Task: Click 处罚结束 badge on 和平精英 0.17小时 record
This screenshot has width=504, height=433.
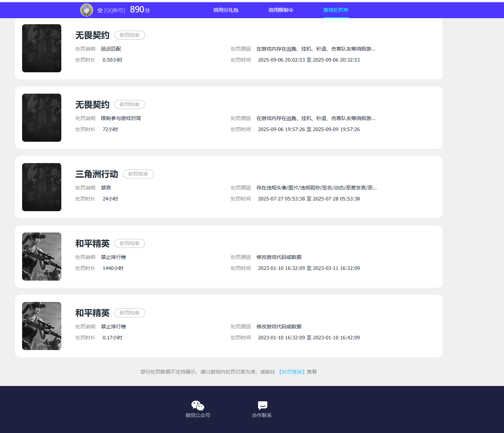Action: [x=130, y=313]
